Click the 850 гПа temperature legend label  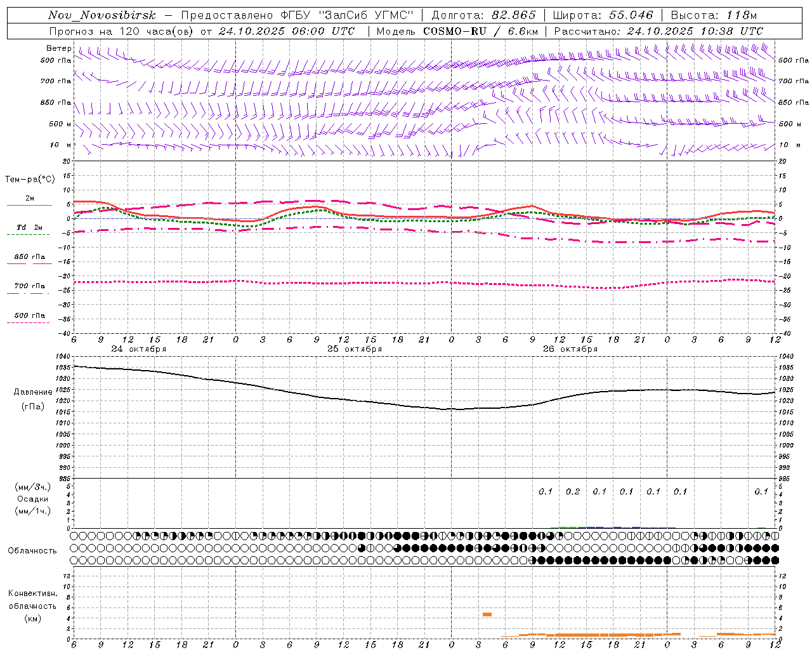coord(29,257)
